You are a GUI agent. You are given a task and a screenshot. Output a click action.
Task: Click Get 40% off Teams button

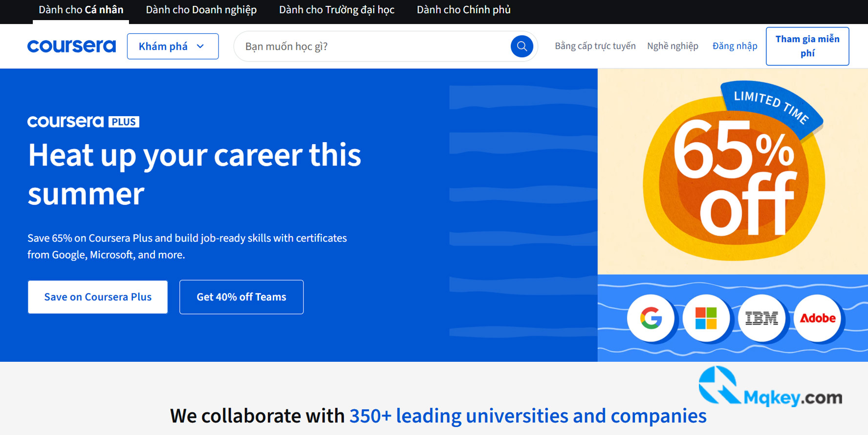[x=241, y=297]
